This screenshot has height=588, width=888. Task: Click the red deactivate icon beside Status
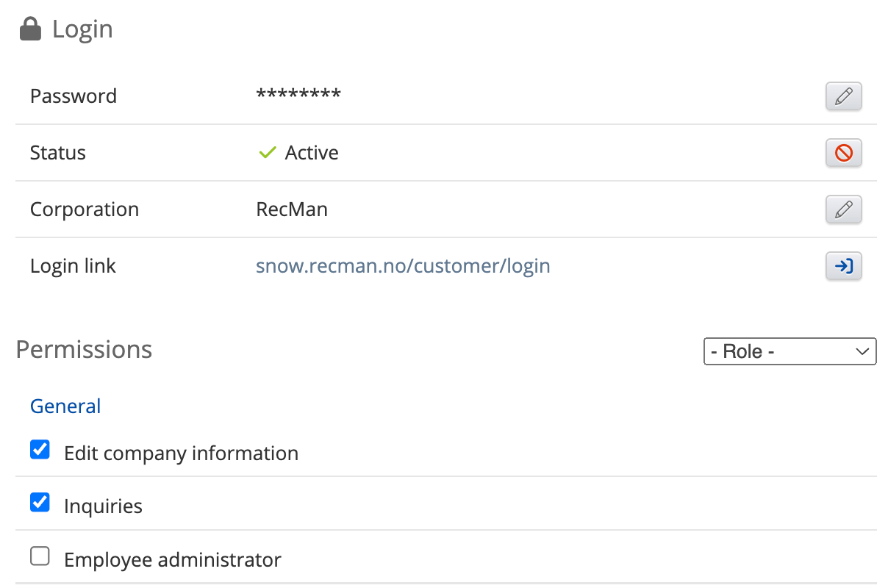pos(843,153)
